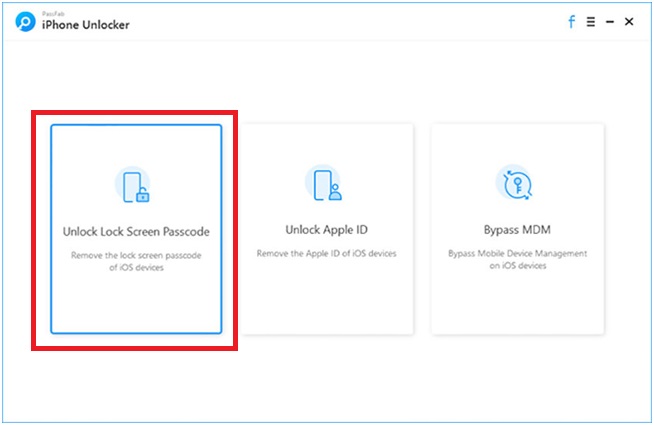Close the iPhone Unlocker window
This screenshot has height=425, width=654.
pyautogui.click(x=629, y=22)
